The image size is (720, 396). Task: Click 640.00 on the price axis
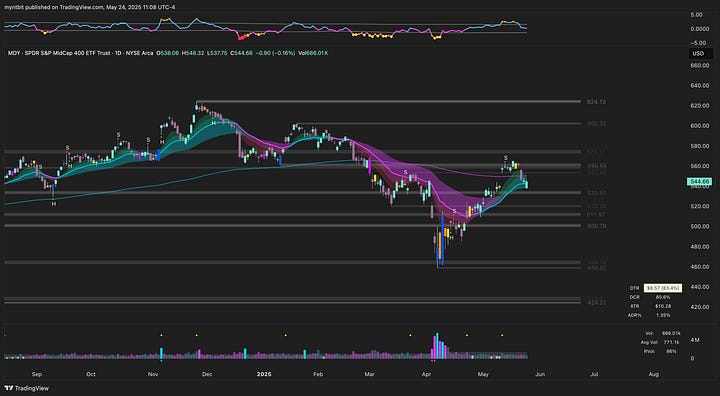tap(700, 86)
